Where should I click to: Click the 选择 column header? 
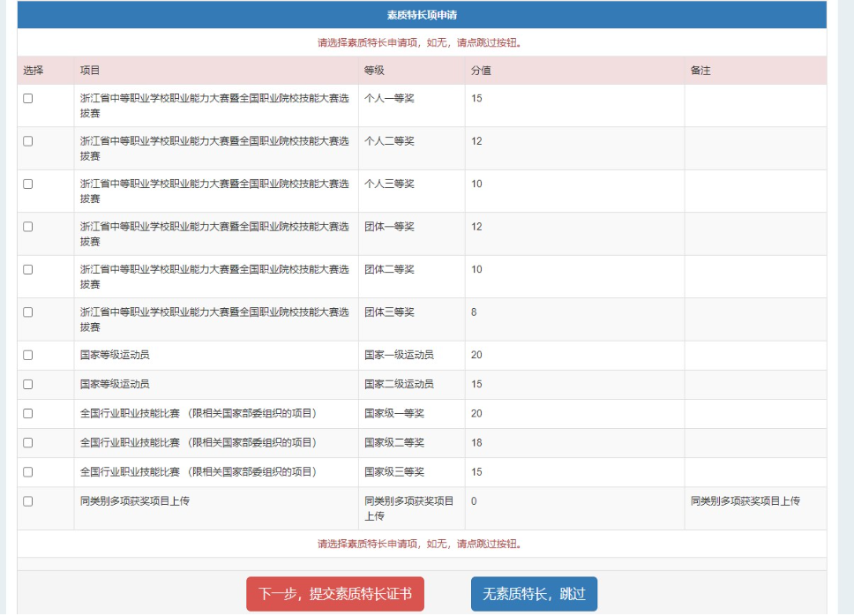(33, 71)
